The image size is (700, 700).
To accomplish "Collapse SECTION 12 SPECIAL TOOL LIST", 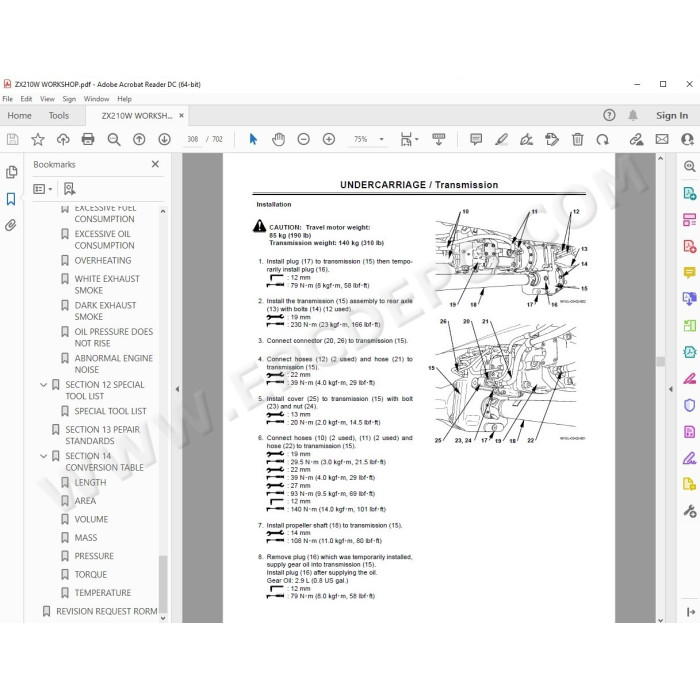I will pos(43,385).
